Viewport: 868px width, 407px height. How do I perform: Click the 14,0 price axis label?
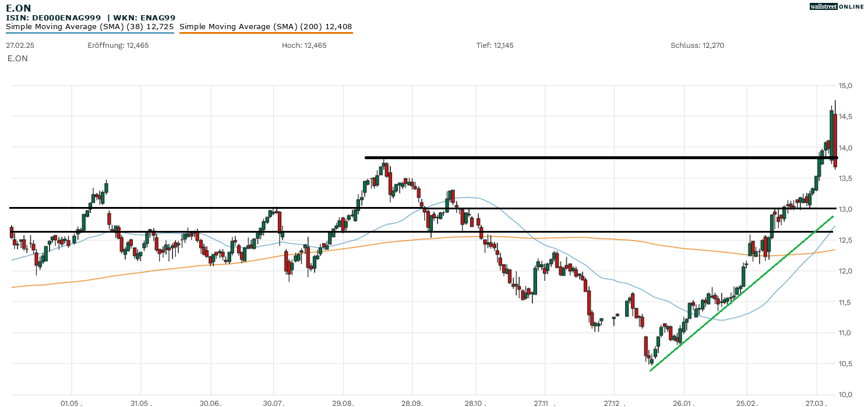point(844,148)
